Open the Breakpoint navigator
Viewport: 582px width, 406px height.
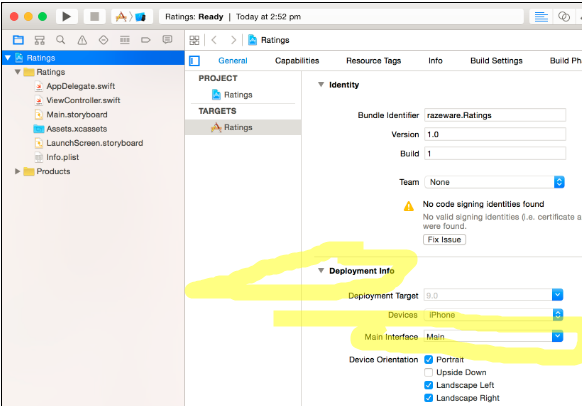pos(146,40)
